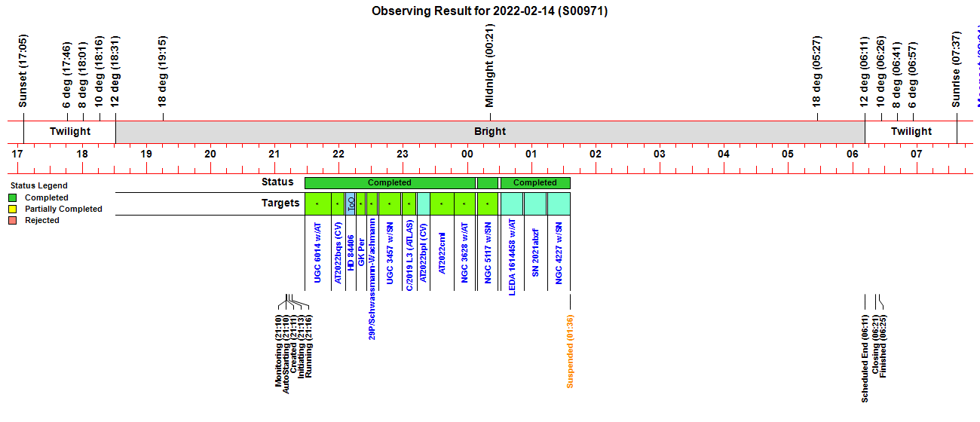Click the orange Suspended (01:36) event label
This screenshot has width=980, height=422.
tap(570, 352)
